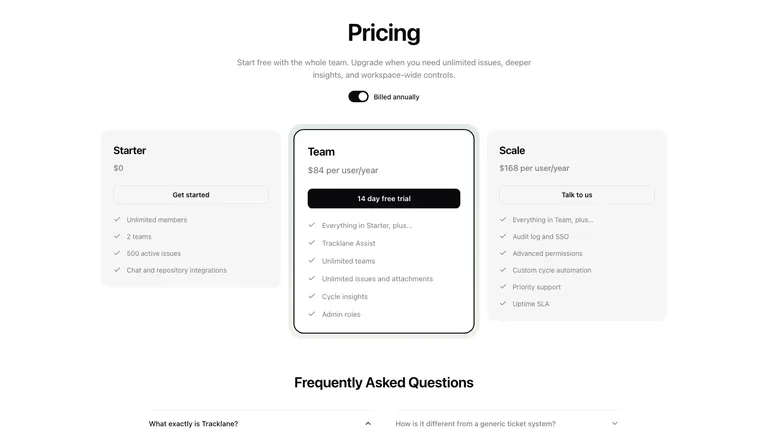Click checkmark beside Audit log and SSO
Viewport: 768px width, 432px height.
503,236
